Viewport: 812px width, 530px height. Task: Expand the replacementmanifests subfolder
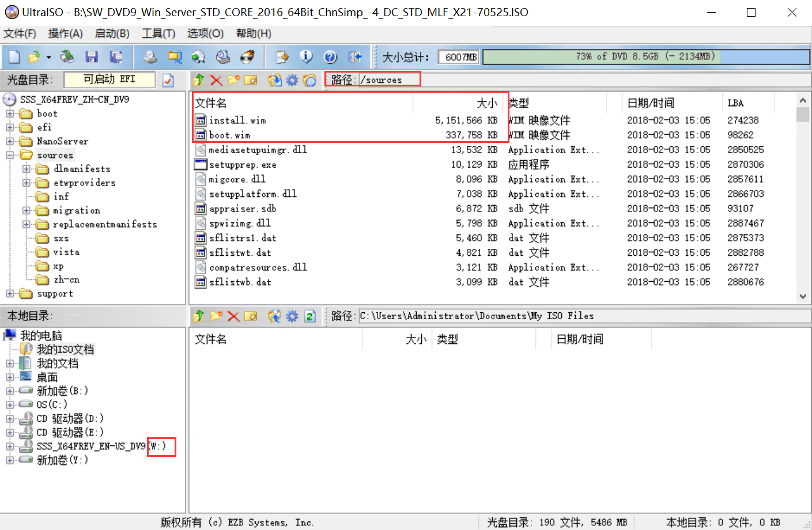pos(27,224)
